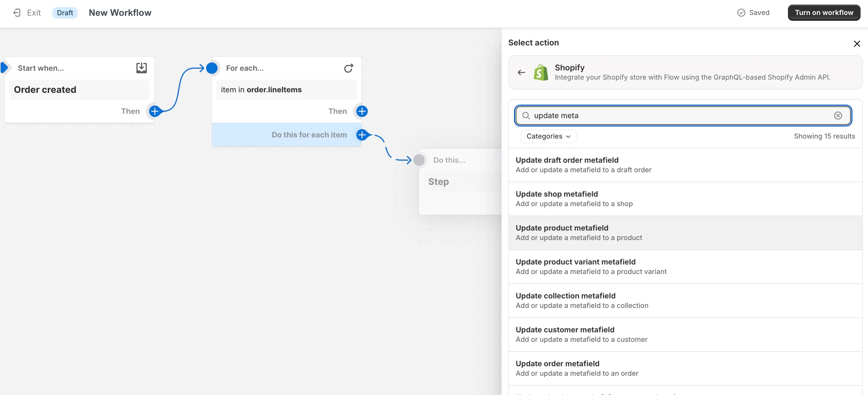This screenshot has height=395, width=868.
Task: Click plus button next to Do this for each item
Action: pyautogui.click(x=362, y=135)
